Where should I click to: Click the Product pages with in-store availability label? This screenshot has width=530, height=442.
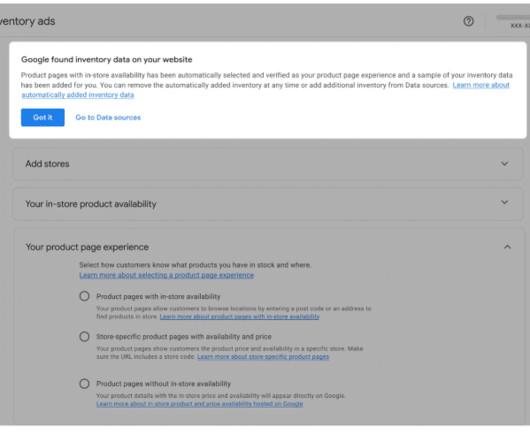click(158, 296)
